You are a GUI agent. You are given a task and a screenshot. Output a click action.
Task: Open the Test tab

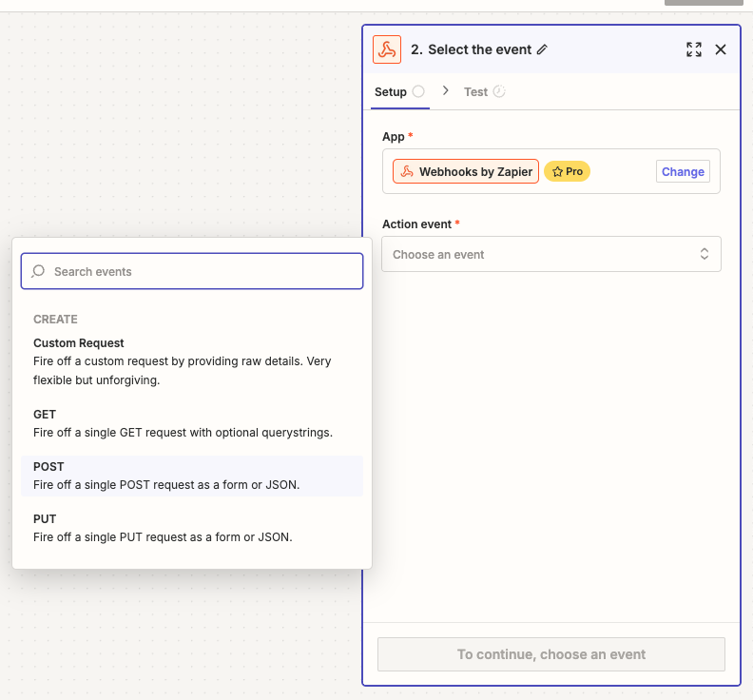[475, 92]
